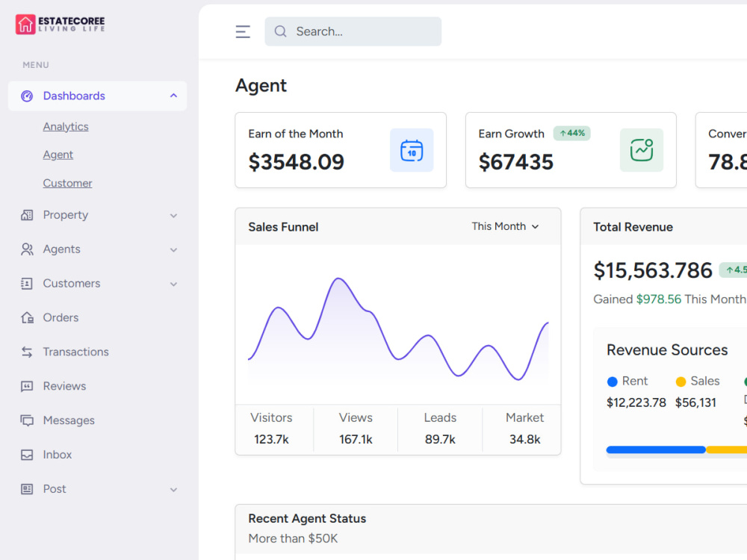Screen dimensions: 747x560
Task: Click the Messages chat icon
Action: 27,420
